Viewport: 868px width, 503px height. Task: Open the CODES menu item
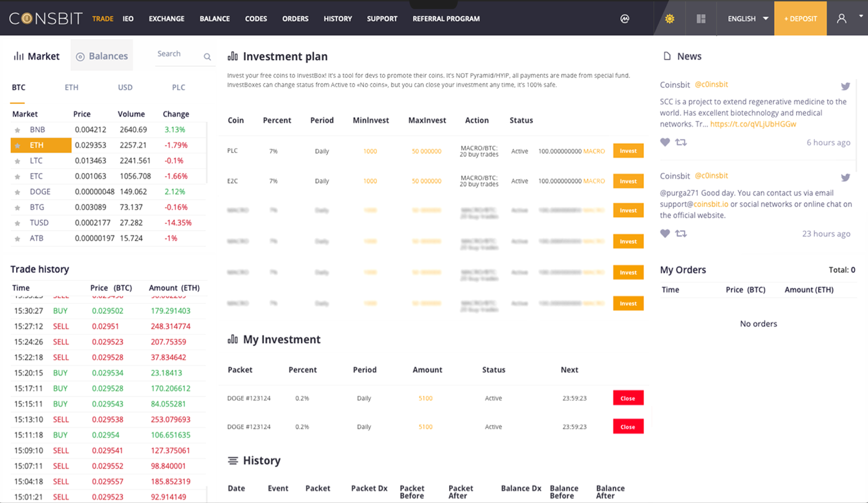click(x=256, y=18)
